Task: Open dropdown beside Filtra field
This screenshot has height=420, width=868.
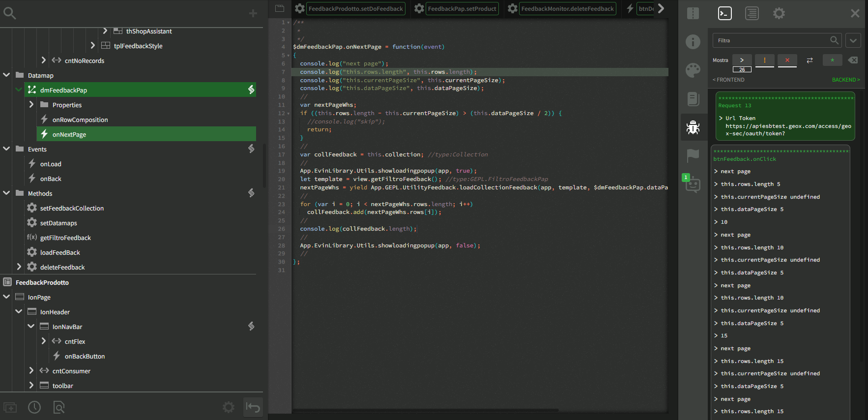Action: point(853,40)
